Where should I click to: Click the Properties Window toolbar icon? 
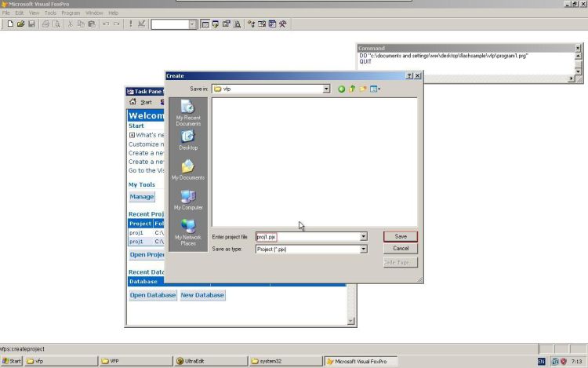pos(226,24)
